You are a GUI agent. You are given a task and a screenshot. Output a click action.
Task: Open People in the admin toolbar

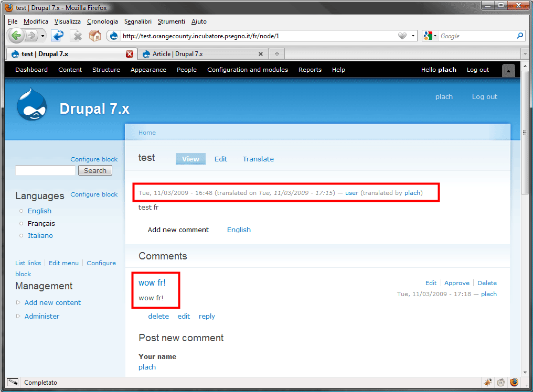[187, 70]
